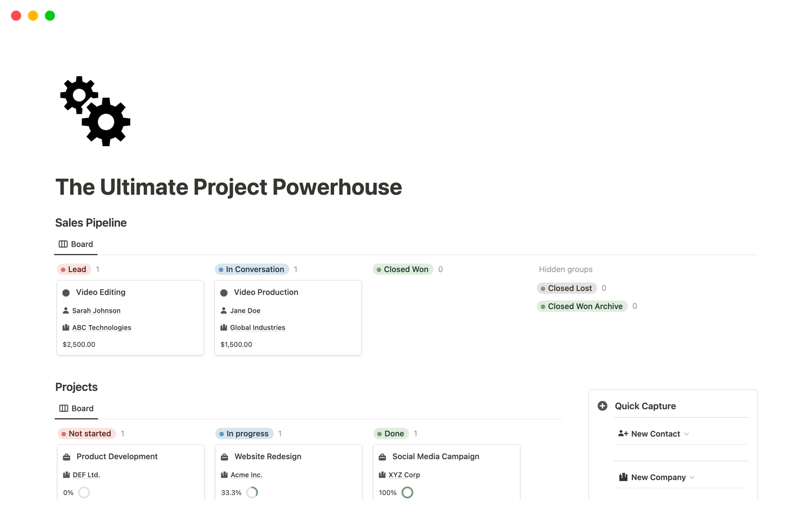Click the badge icon beside Video Production

pyautogui.click(x=224, y=293)
